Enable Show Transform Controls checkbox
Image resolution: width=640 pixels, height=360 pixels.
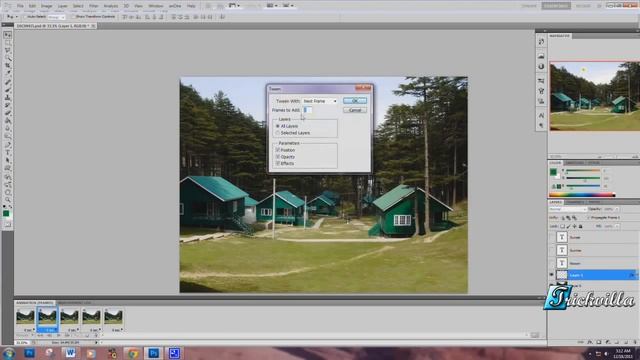pyautogui.click(x=73, y=17)
